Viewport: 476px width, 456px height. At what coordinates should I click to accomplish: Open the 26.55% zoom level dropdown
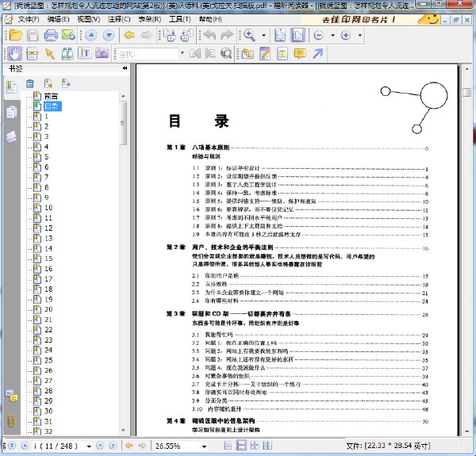(205, 446)
